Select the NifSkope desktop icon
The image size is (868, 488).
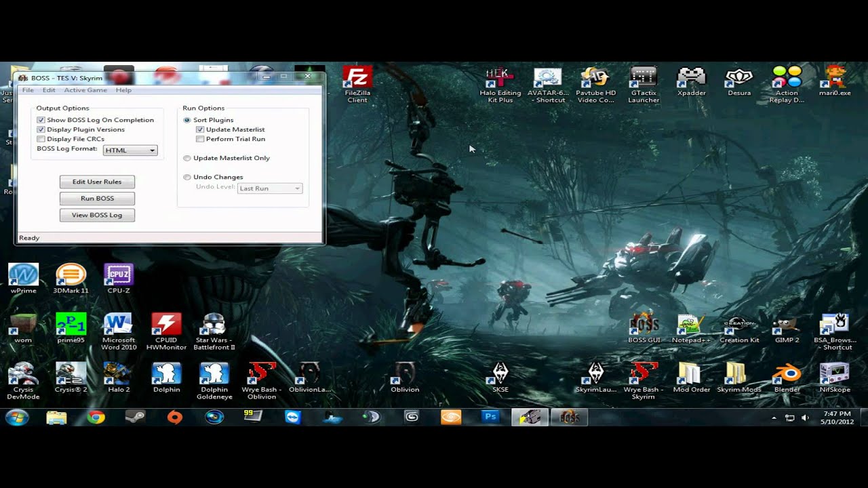[834, 378]
